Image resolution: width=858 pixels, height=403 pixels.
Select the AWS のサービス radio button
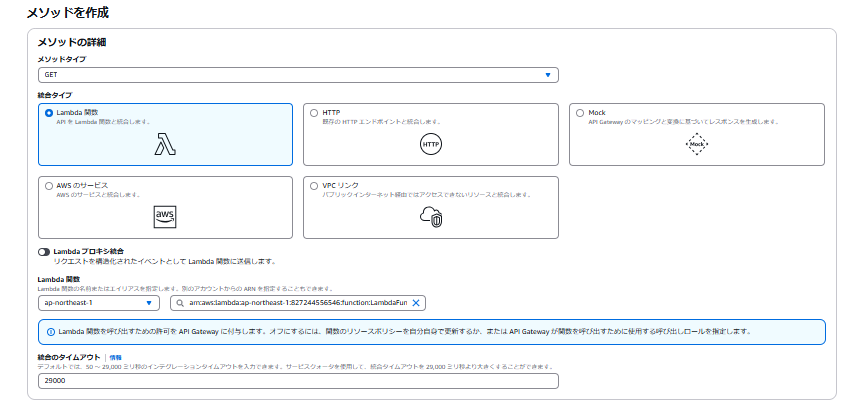click(49, 186)
